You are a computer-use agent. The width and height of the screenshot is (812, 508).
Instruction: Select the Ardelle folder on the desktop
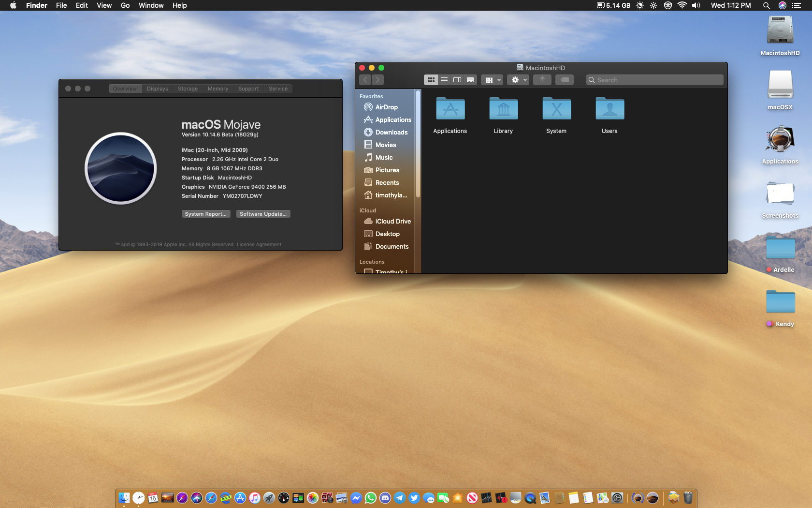point(780,253)
